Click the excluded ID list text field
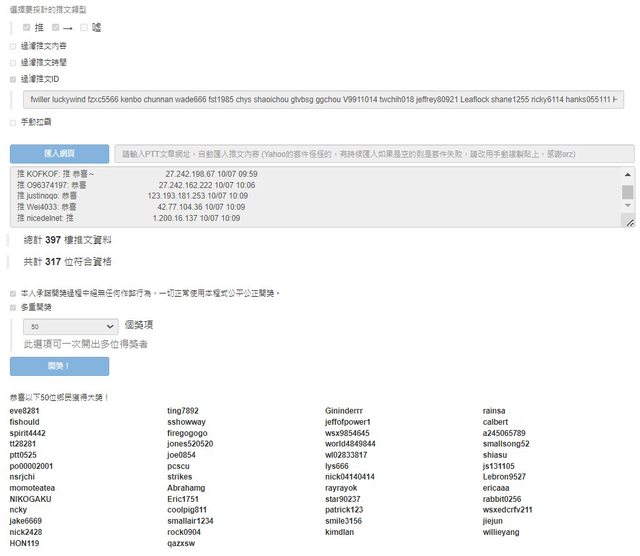640x556 pixels. click(x=322, y=99)
